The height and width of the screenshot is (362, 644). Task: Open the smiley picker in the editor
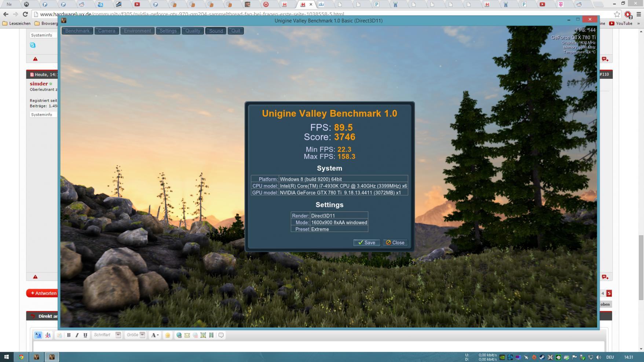(168, 335)
